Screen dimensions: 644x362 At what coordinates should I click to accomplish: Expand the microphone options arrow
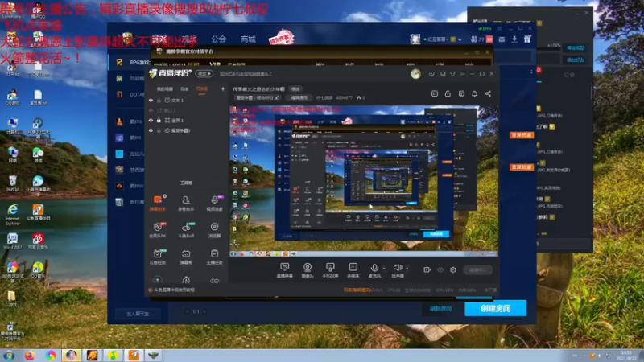[385, 269]
